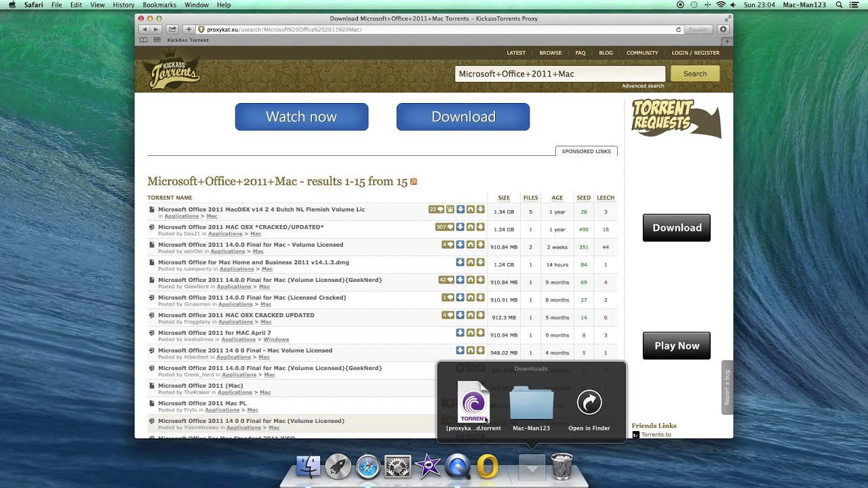The image size is (868, 488).
Task: Open Microsoft Office for Mac Home and Business torrent
Action: point(254,262)
